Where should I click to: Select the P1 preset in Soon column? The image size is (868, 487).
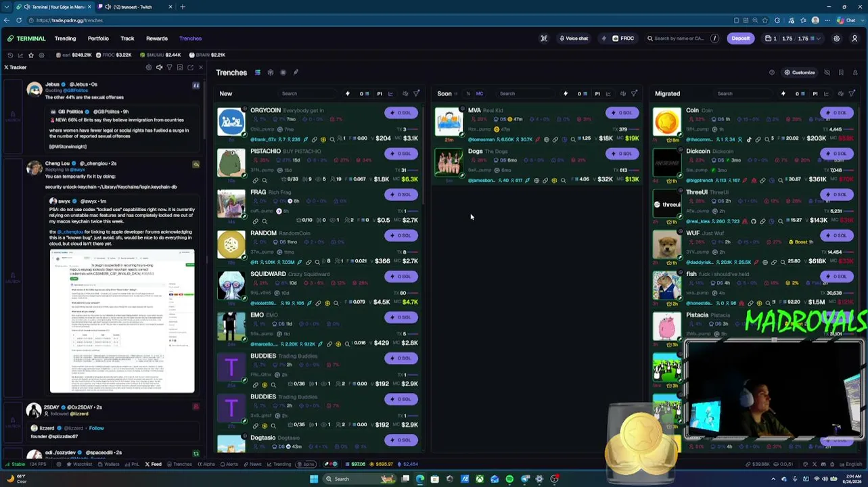click(597, 94)
